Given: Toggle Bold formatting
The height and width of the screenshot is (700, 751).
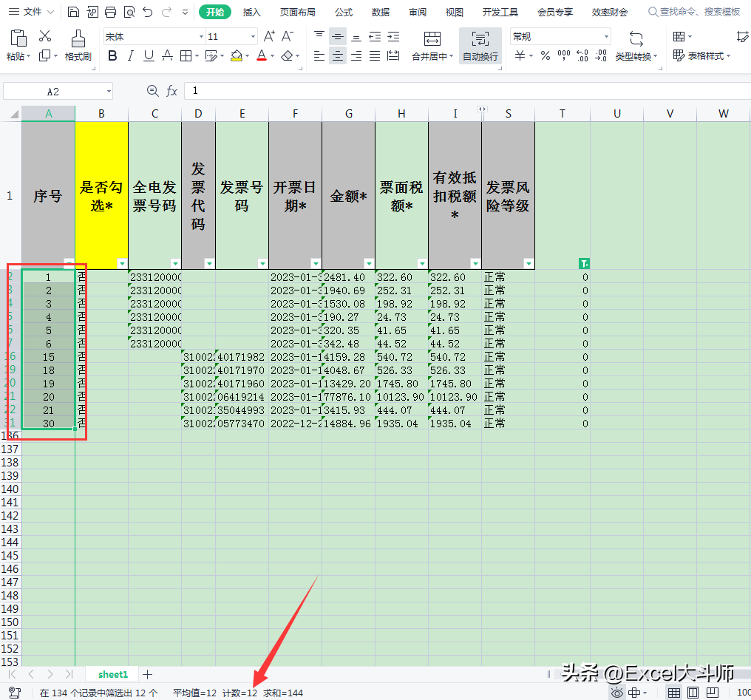Looking at the screenshot, I should [x=112, y=56].
